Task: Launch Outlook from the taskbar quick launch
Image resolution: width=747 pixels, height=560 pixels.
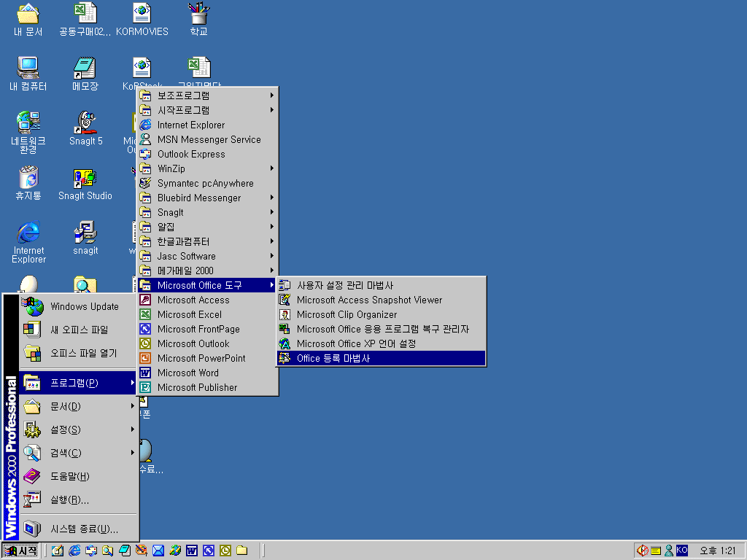Action: point(225,551)
